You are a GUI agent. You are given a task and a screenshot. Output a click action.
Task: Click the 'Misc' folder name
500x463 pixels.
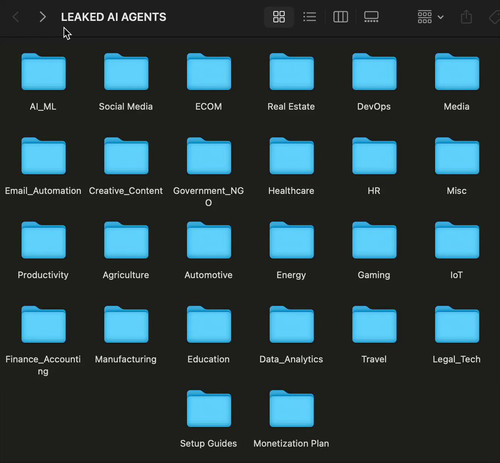(457, 191)
